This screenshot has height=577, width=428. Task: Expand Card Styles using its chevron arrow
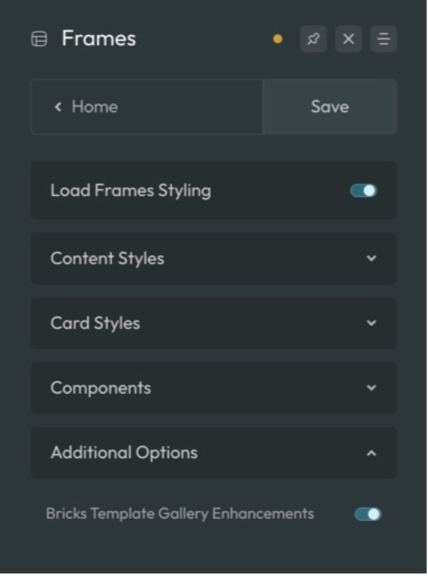(x=372, y=323)
